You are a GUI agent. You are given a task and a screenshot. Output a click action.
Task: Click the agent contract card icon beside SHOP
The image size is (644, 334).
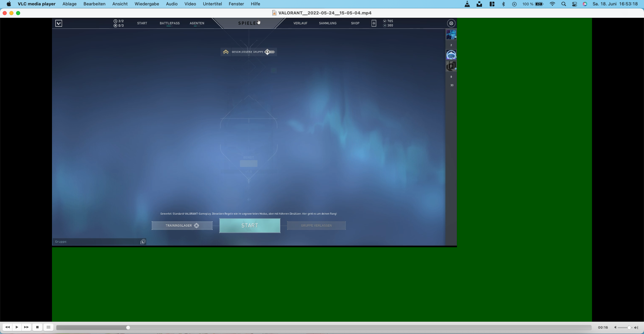click(x=374, y=23)
